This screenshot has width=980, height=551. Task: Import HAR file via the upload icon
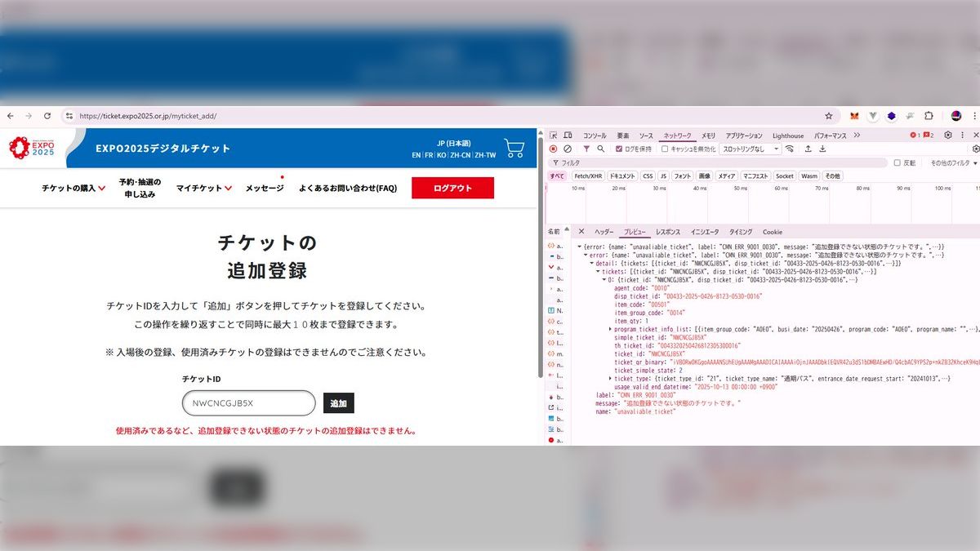click(807, 149)
